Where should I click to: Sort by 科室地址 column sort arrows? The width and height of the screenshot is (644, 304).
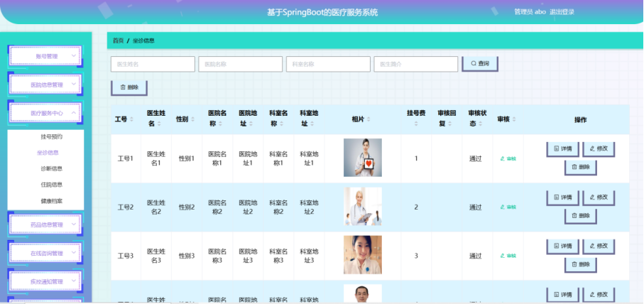(312, 124)
